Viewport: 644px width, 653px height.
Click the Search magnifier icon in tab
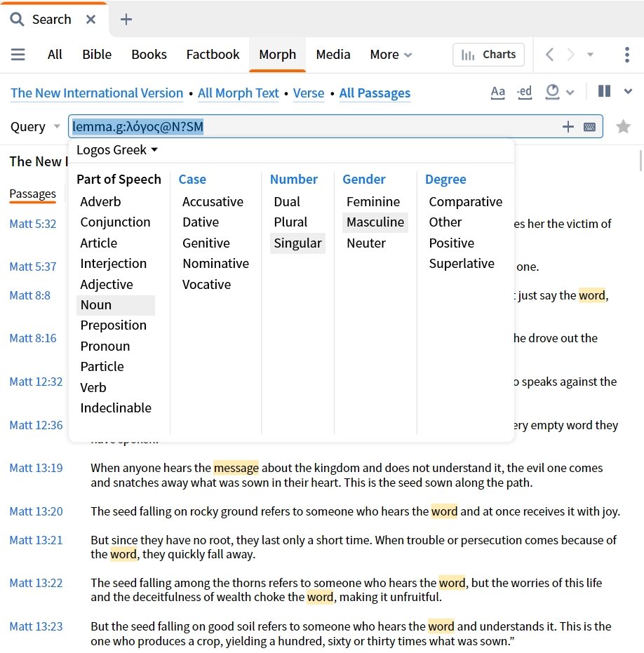[x=17, y=19]
